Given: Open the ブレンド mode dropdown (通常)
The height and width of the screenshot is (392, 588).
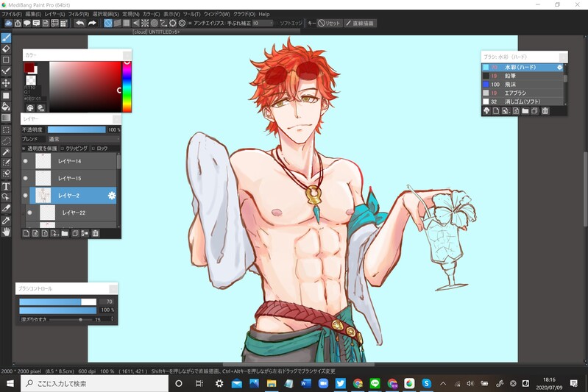Looking at the screenshot, I should coord(83,139).
